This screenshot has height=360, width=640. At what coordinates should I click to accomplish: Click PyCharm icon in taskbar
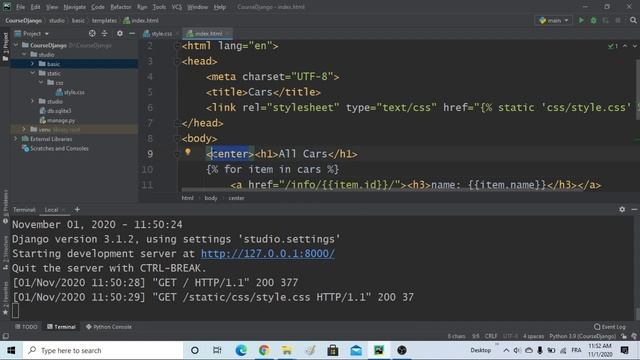(379, 350)
